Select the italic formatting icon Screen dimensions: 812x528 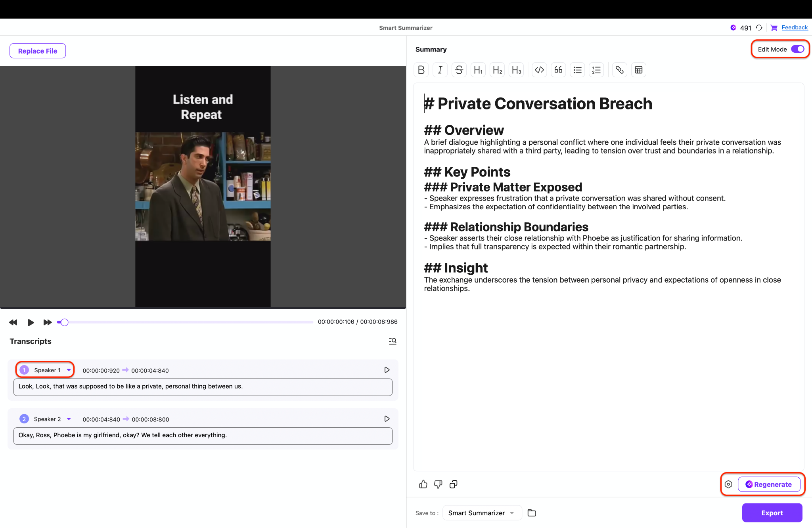[x=440, y=69]
